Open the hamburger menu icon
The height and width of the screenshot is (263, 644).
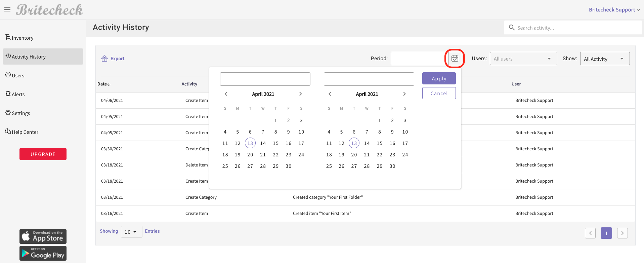click(7, 9)
